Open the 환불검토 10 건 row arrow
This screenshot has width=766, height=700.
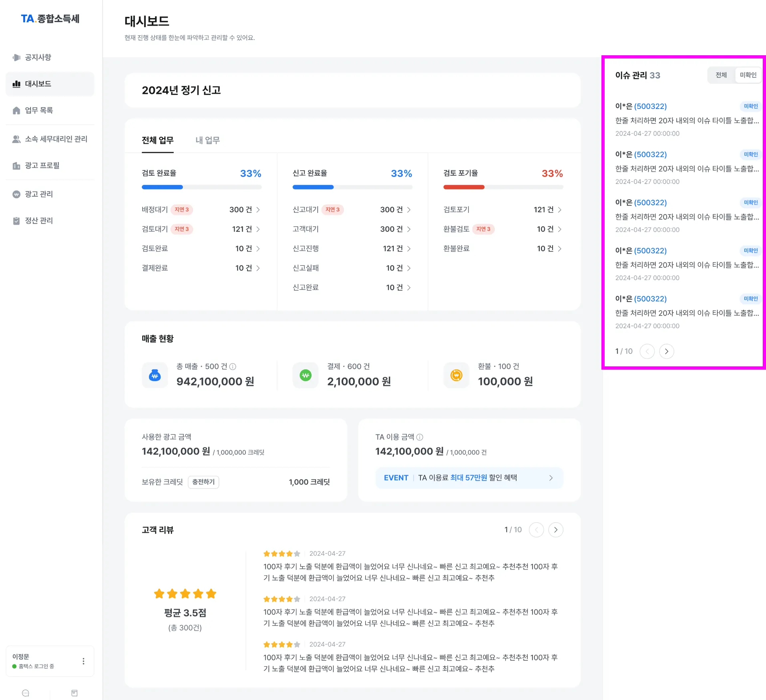tap(559, 229)
